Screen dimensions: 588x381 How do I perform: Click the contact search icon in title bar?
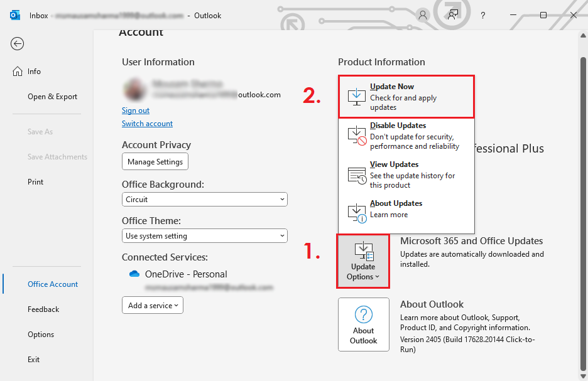(x=452, y=14)
